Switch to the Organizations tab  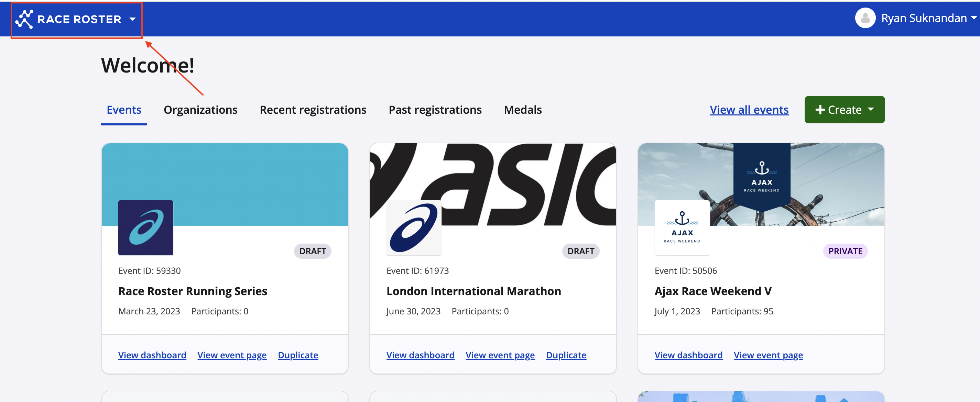pyautogui.click(x=200, y=110)
